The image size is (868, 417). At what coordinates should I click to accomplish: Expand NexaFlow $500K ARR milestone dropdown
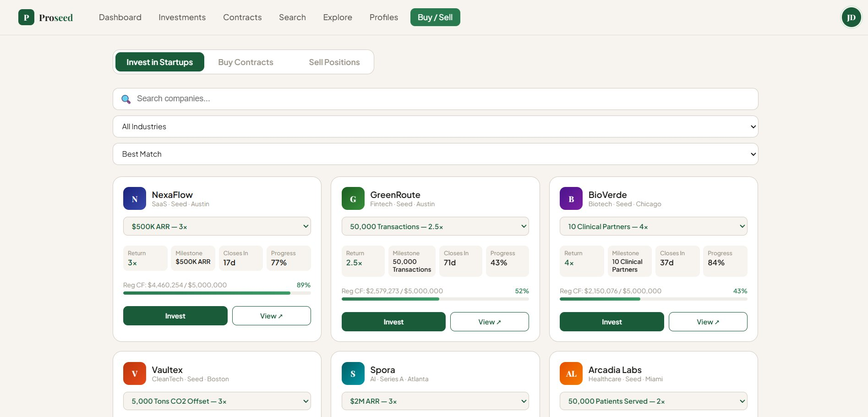[217, 226]
